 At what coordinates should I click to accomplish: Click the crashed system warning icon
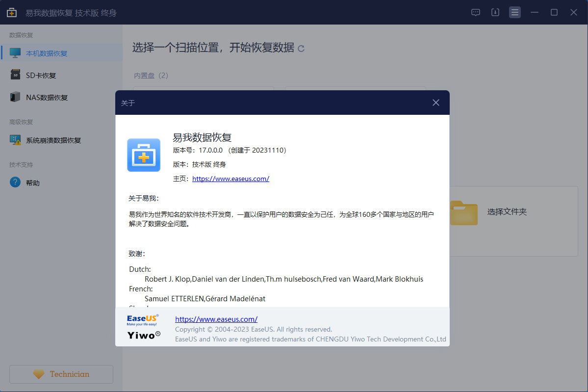click(x=15, y=140)
